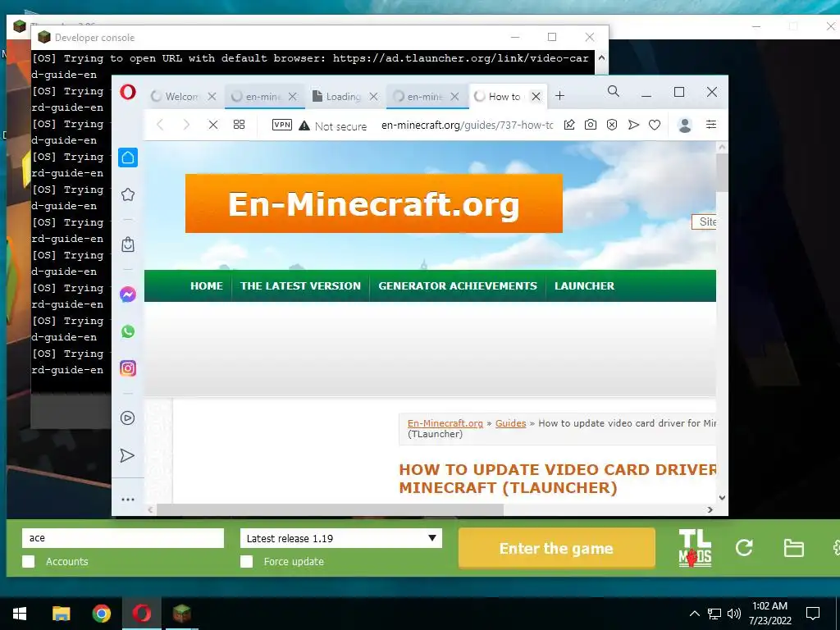Open notification center icon
The image size is (840, 630).
[x=813, y=614]
